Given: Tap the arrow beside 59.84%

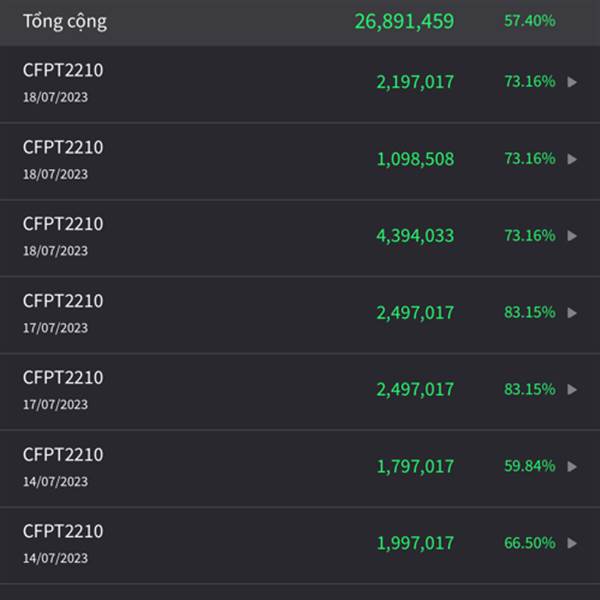Looking at the screenshot, I should [572, 466].
